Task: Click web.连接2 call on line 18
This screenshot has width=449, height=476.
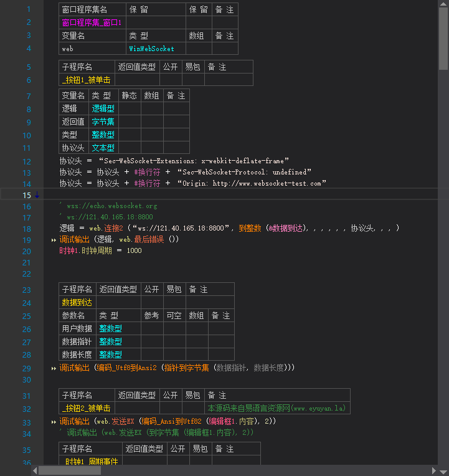Action: [106, 228]
